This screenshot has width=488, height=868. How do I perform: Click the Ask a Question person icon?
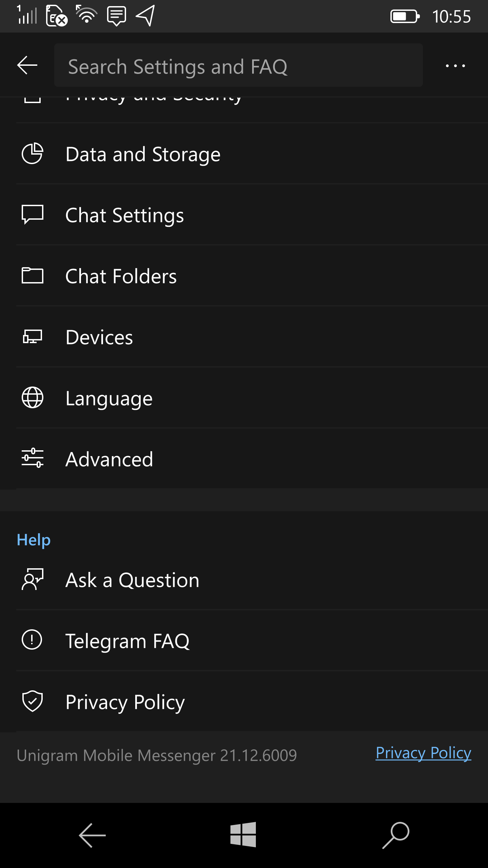tap(33, 579)
